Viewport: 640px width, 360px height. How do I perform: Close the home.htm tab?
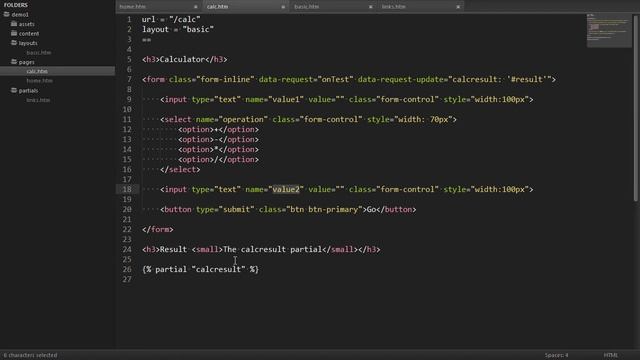point(196,7)
